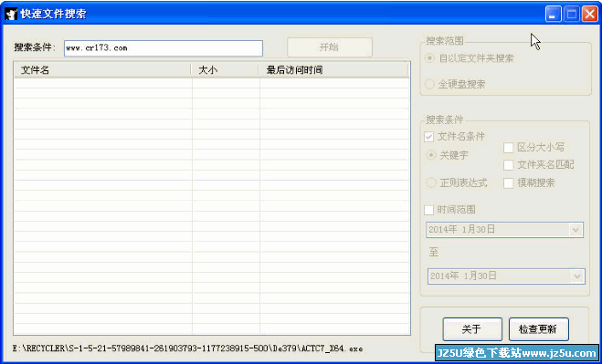The height and width of the screenshot is (364, 602).
Task: Sort by the 大小 column header
Action: (225, 70)
